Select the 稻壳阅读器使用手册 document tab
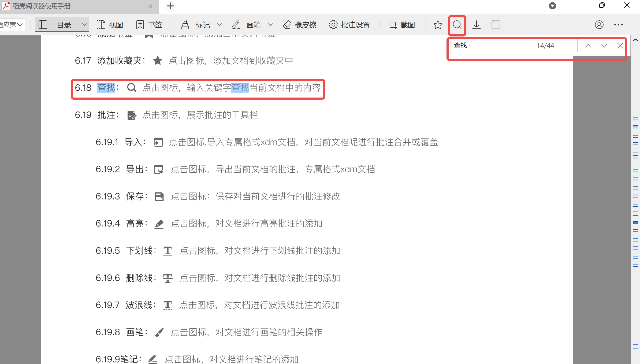 pyautogui.click(x=79, y=6)
